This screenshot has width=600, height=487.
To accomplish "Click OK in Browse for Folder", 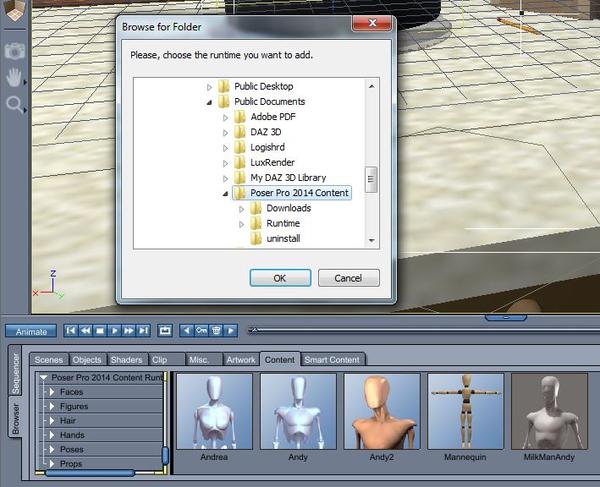I will pos(280,278).
